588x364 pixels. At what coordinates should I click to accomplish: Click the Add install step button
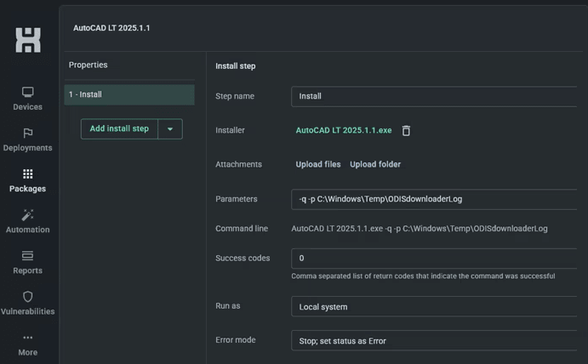(119, 129)
